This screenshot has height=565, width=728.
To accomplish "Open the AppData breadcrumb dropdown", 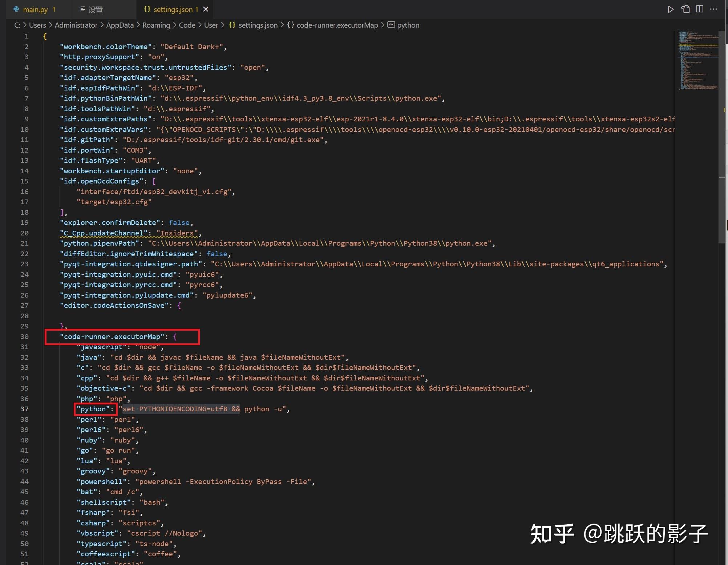I will coord(120,25).
